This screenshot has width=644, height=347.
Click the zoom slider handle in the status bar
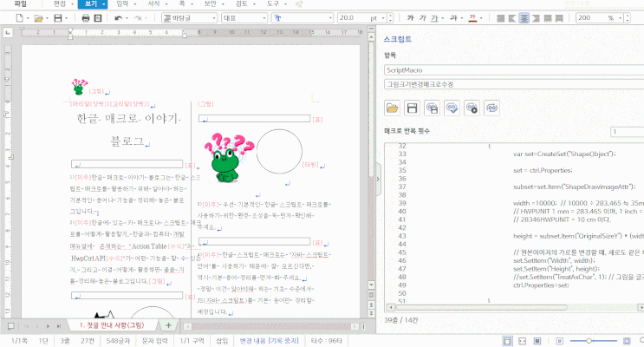click(589, 341)
